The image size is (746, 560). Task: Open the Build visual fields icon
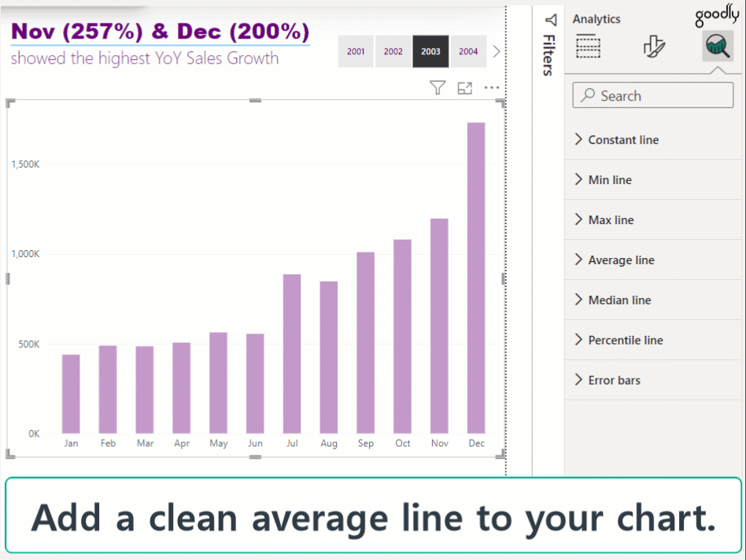(589, 47)
